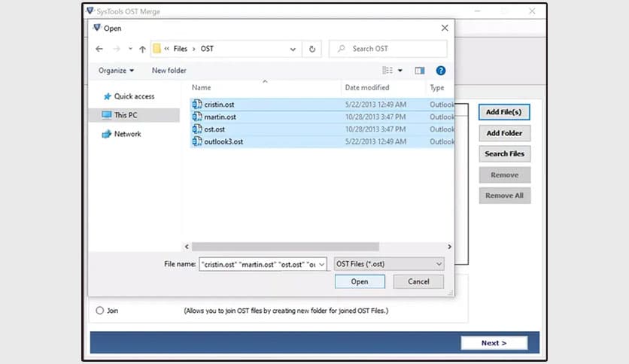
Task: Click the martin.ost file icon
Action: 197,117
